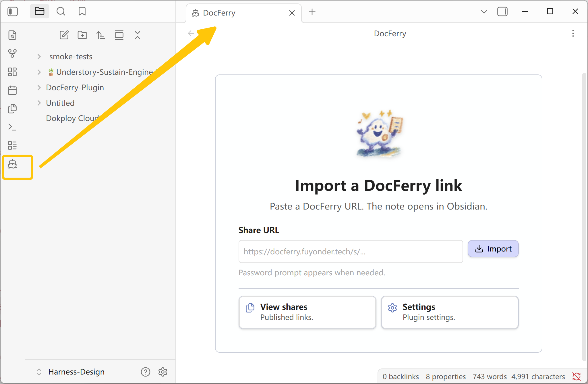Open the file explorer folder tab

(x=40, y=11)
